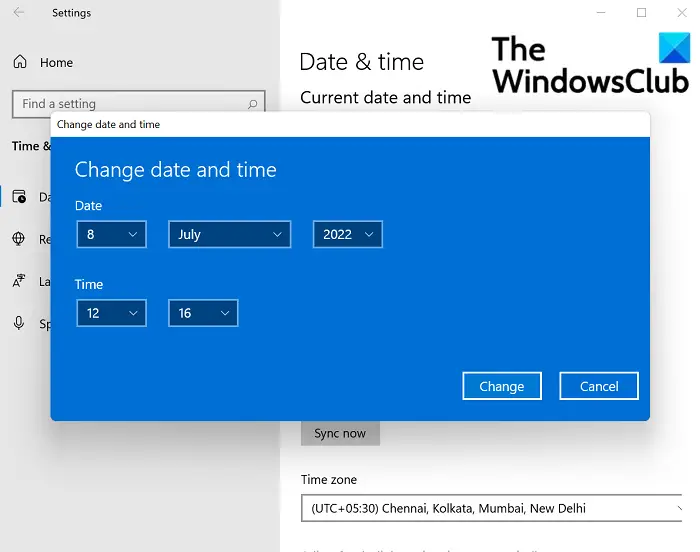Click the search magnifier icon
This screenshot has height=552, width=700.
click(253, 104)
